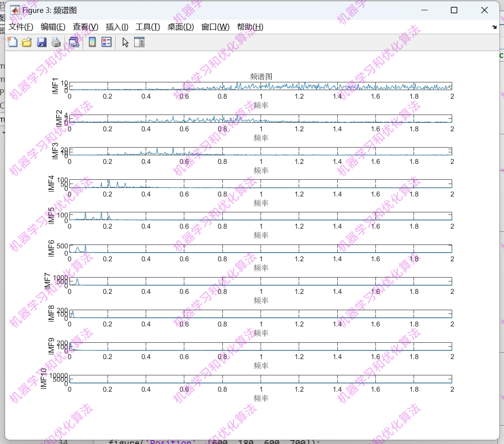
Task: Toggle the Link Plot toolbar icon
Action: coord(74,42)
